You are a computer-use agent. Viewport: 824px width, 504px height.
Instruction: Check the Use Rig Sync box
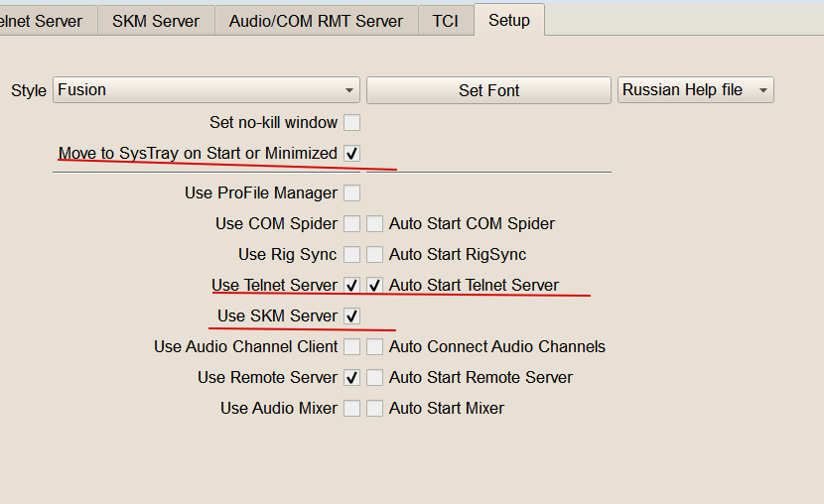351,255
